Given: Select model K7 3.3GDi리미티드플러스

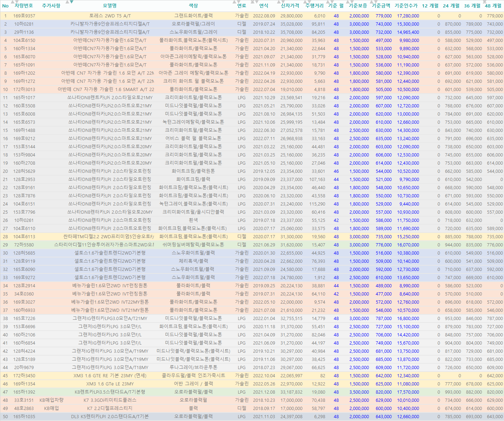Looking at the screenshot, I should tap(110, 400).
